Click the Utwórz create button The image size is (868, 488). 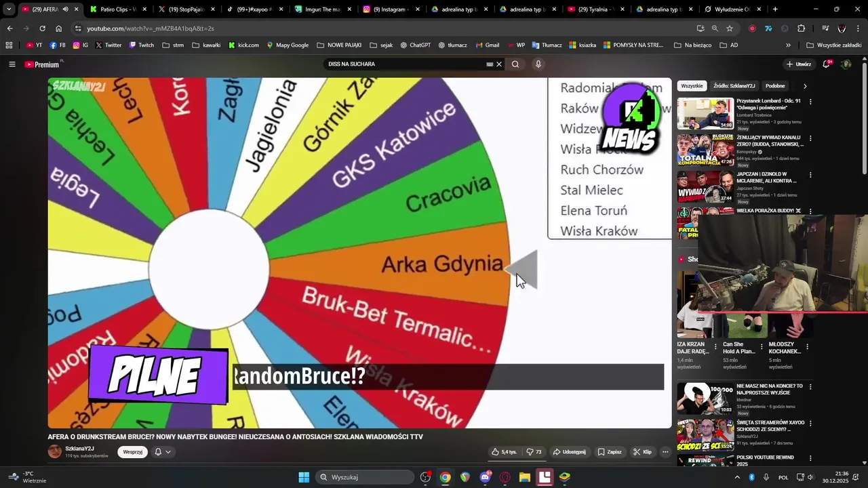pos(799,64)
